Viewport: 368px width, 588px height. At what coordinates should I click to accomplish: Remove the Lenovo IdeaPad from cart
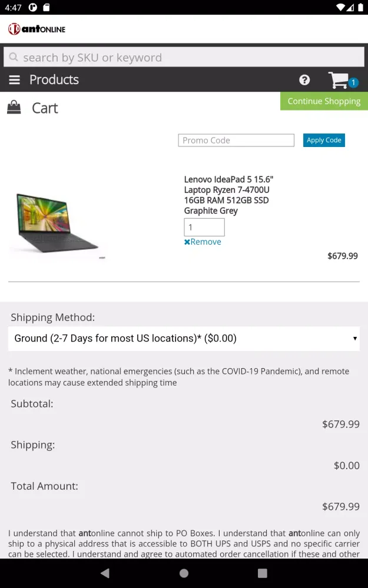[x=203, y=242]
